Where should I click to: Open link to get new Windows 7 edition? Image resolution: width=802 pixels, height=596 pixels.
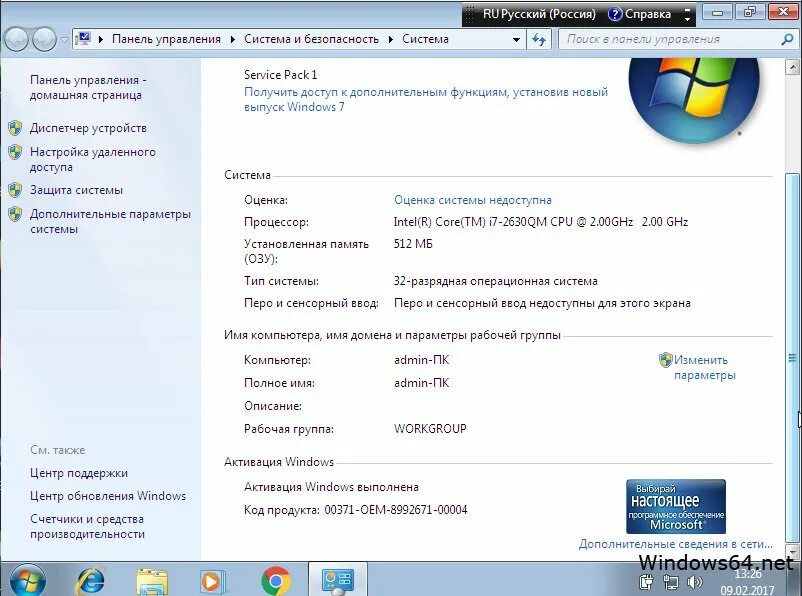[426, 99]
